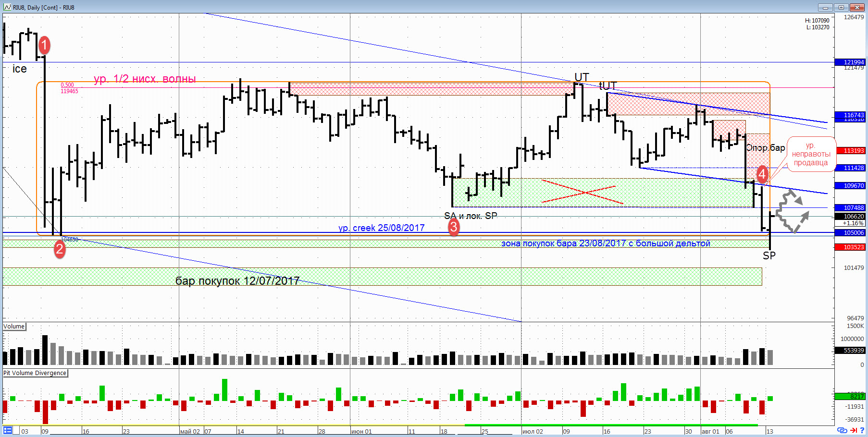Open help via the blue question mark
Screen dimensions: 868x437
coord(862,430)
